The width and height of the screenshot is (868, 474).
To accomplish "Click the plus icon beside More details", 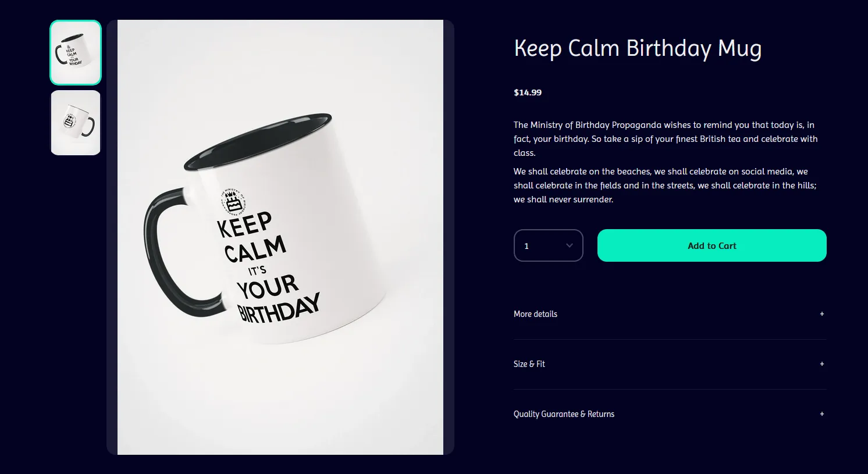I will 821,314.
